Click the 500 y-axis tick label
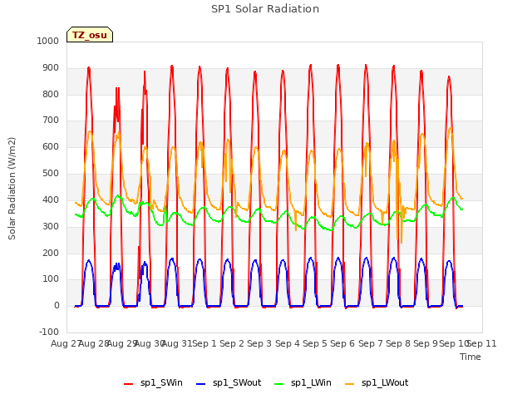532x399 pixels. pyautogui.click(x=51, y=174)
